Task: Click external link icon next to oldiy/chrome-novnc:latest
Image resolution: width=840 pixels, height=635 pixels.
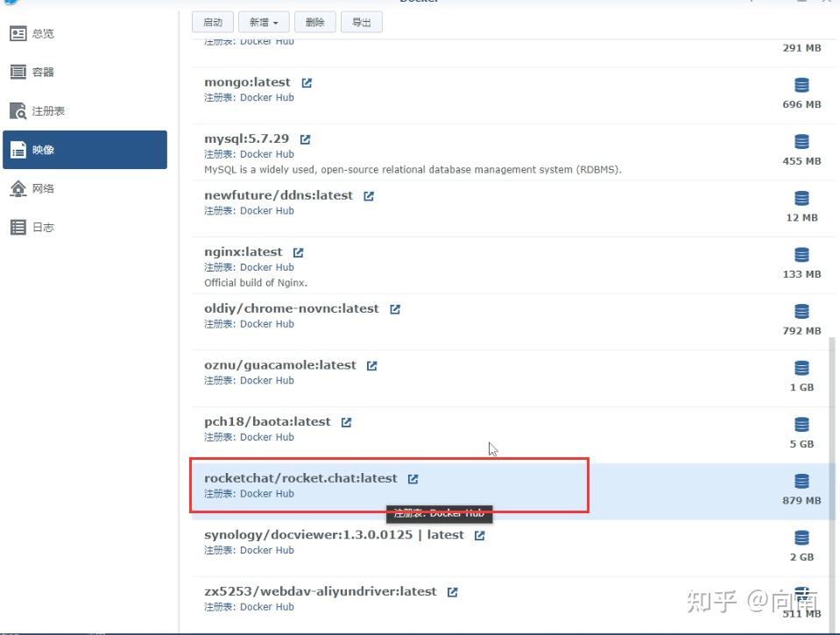Action: [x=394, y=308]
